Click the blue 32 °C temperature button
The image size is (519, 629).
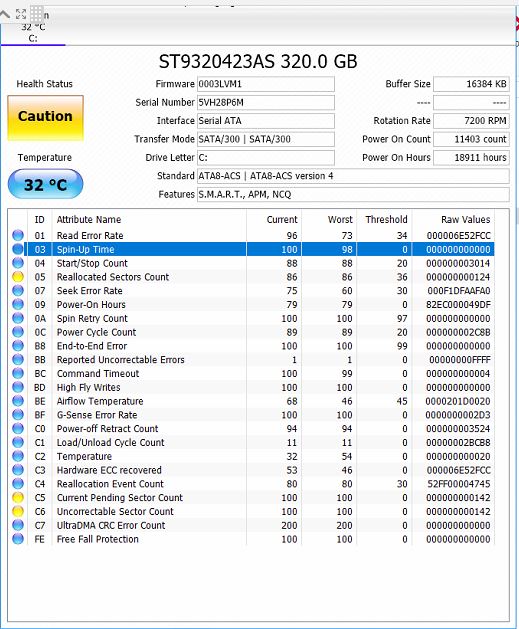point(45,184)
